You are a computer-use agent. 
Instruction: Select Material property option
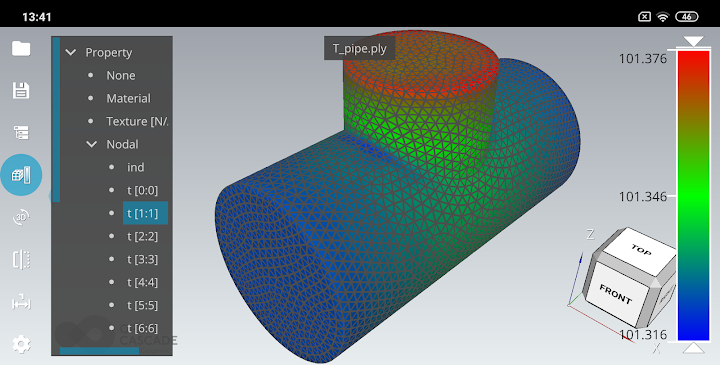[x=129, y=98]
